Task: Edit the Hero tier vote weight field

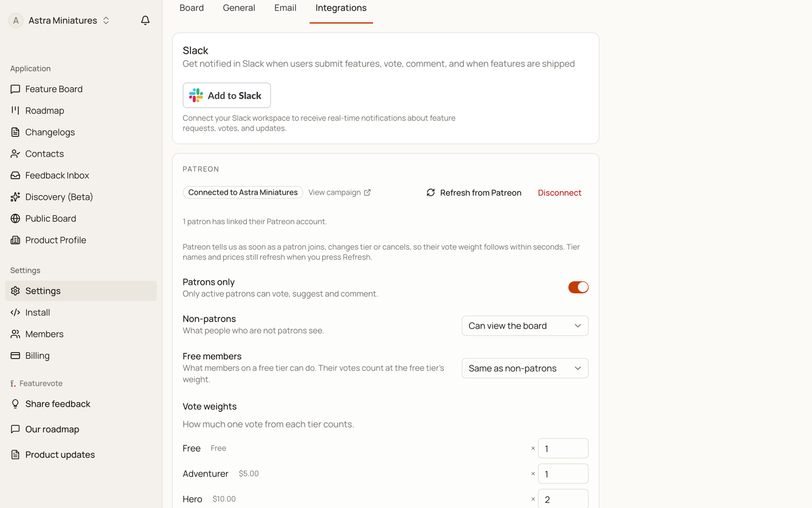Action: click(563, 499)
